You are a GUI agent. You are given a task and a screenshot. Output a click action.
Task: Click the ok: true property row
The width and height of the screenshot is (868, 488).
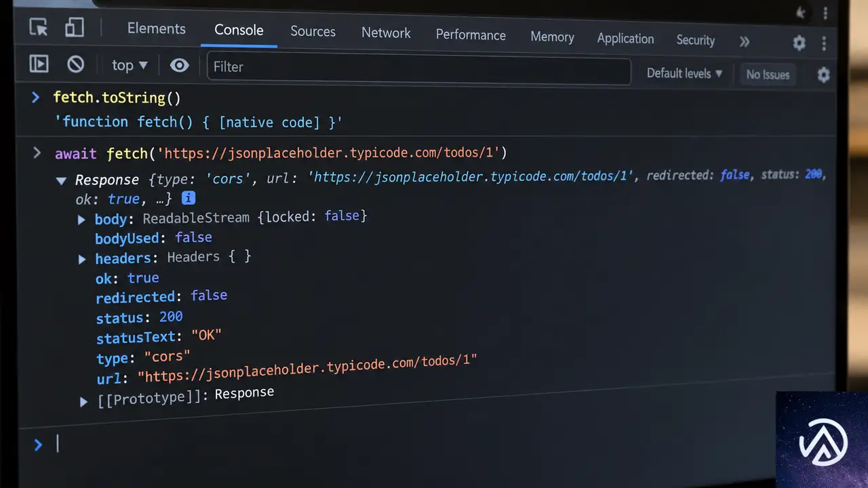point(127,278)
